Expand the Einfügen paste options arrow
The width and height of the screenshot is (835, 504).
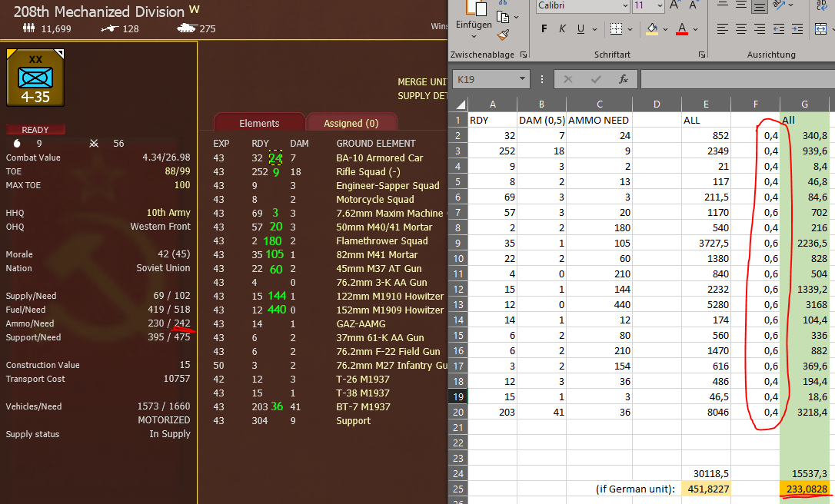pos(474,37)
